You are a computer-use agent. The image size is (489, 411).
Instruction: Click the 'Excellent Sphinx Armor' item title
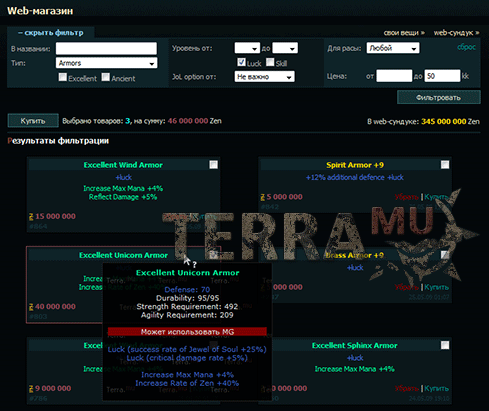(x=355, y=346)
